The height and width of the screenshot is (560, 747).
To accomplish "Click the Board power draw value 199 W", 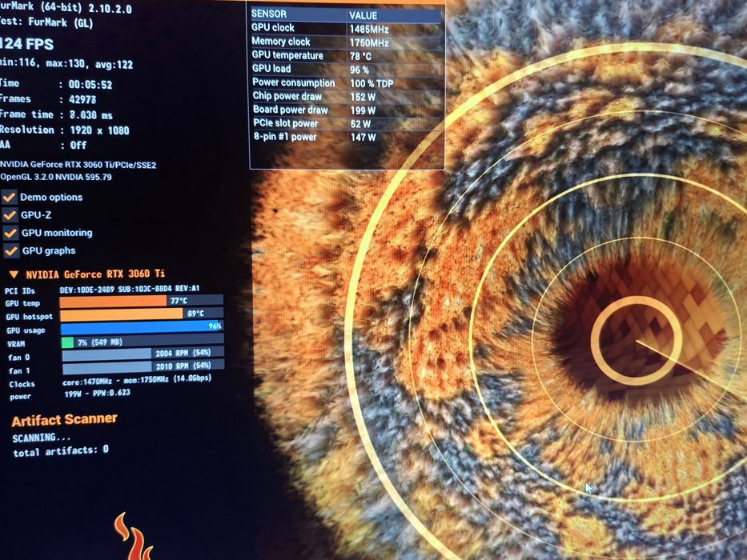I will click(363, 111).
